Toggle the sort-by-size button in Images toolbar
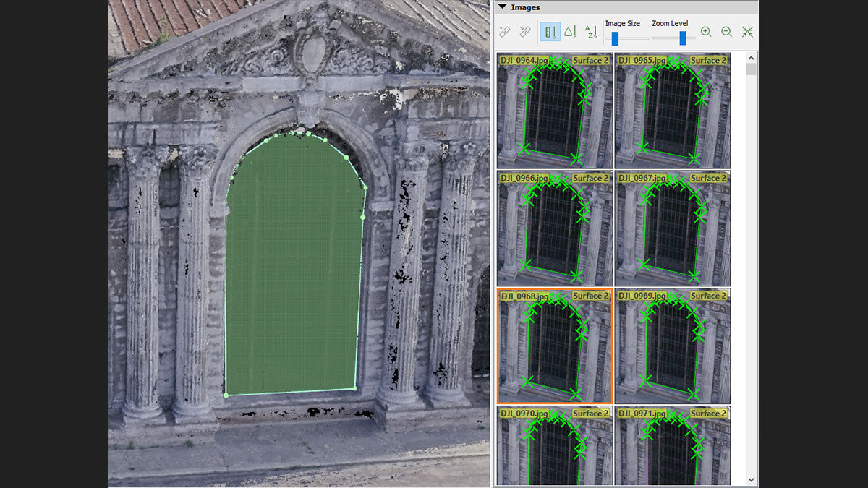The width and height of the screenshot is (868, 488). [x=550, y=32]
